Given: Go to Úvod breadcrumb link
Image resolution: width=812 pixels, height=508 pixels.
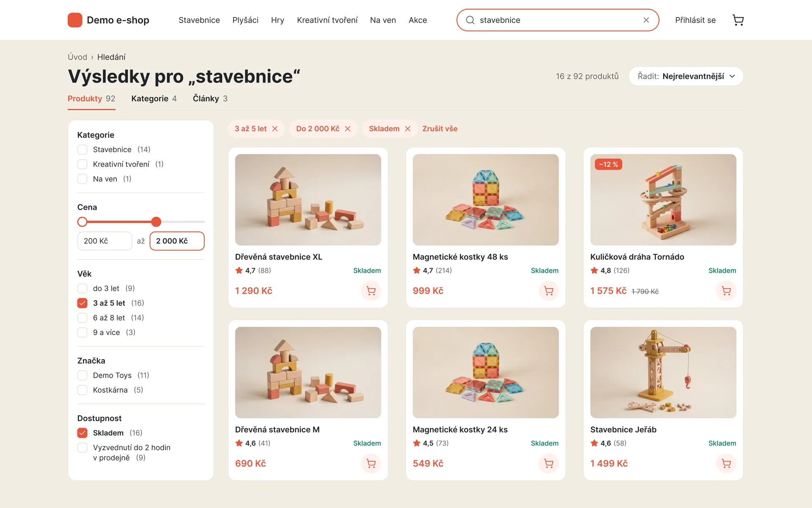Looking at the screenshot, I should click(x=77, y=57).
